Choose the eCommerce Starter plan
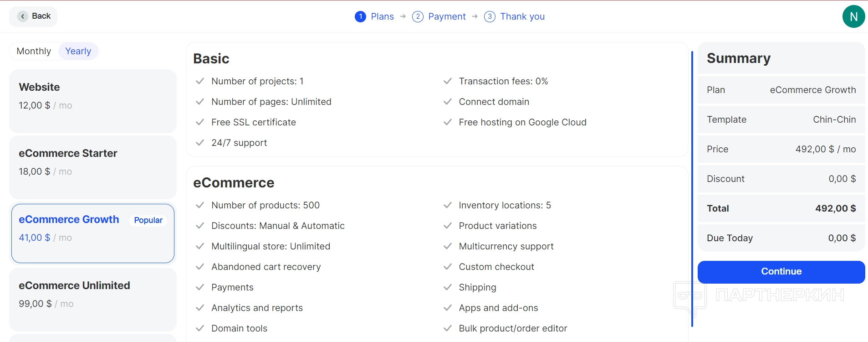This screenshot has height=342, width=868. point(92,167)
